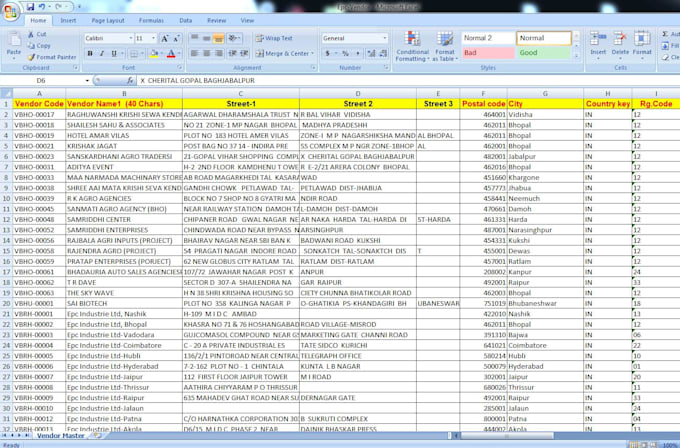Switch to the Page Layout tab

108,20
